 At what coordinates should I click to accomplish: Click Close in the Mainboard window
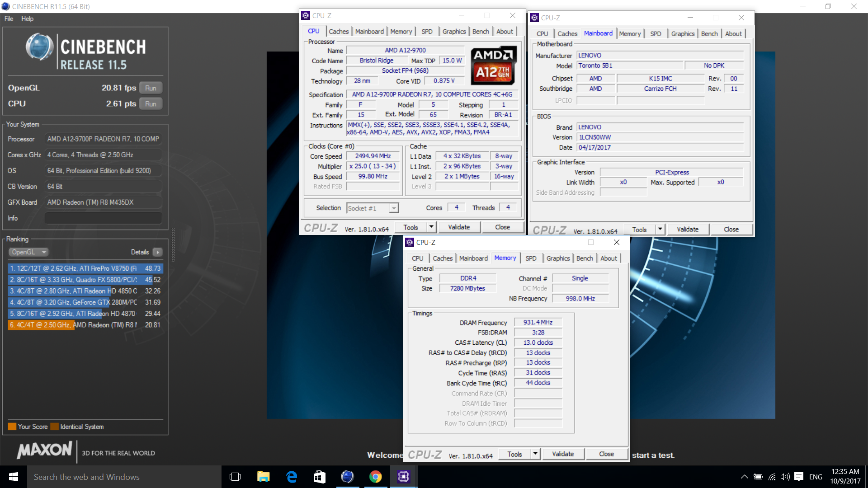pos(731,229)
